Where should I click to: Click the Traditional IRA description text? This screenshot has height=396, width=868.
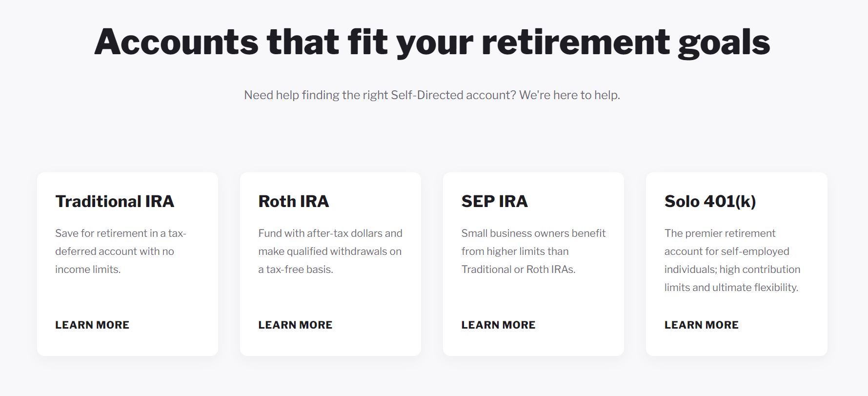(x=121, y=251)
